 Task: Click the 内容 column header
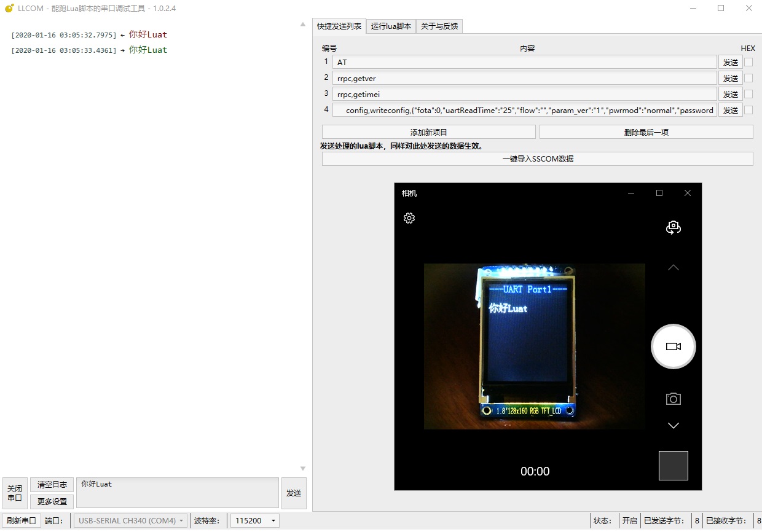tap(527, 48)
